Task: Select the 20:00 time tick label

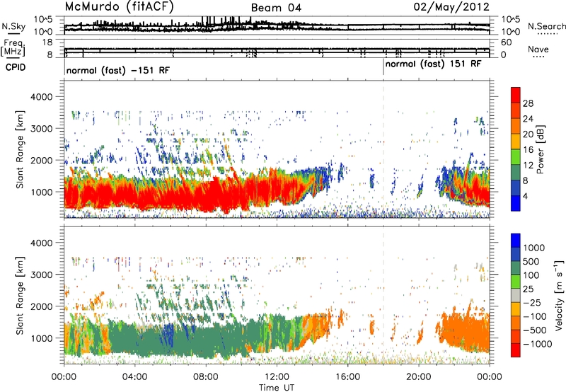Action: point(418,377)
